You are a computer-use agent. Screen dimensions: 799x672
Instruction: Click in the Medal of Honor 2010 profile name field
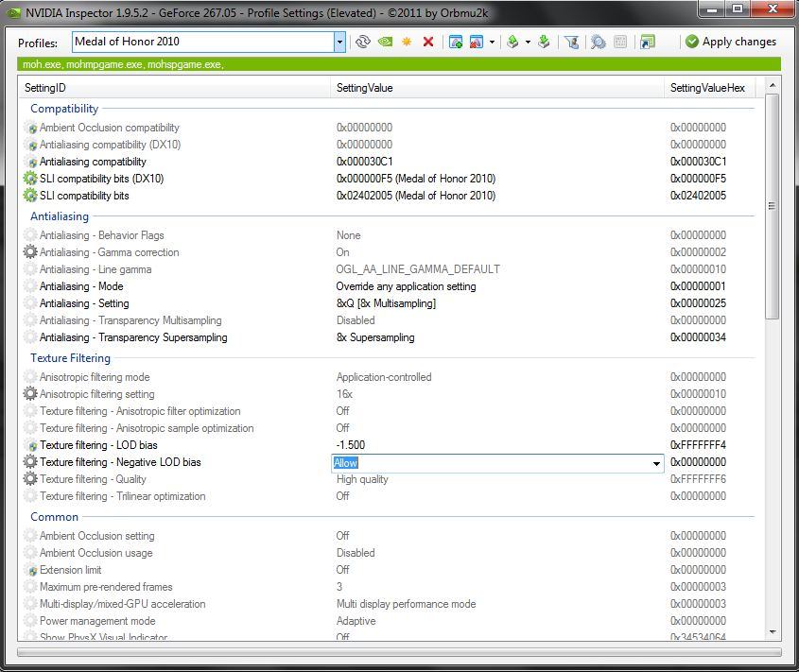[203, 42]
